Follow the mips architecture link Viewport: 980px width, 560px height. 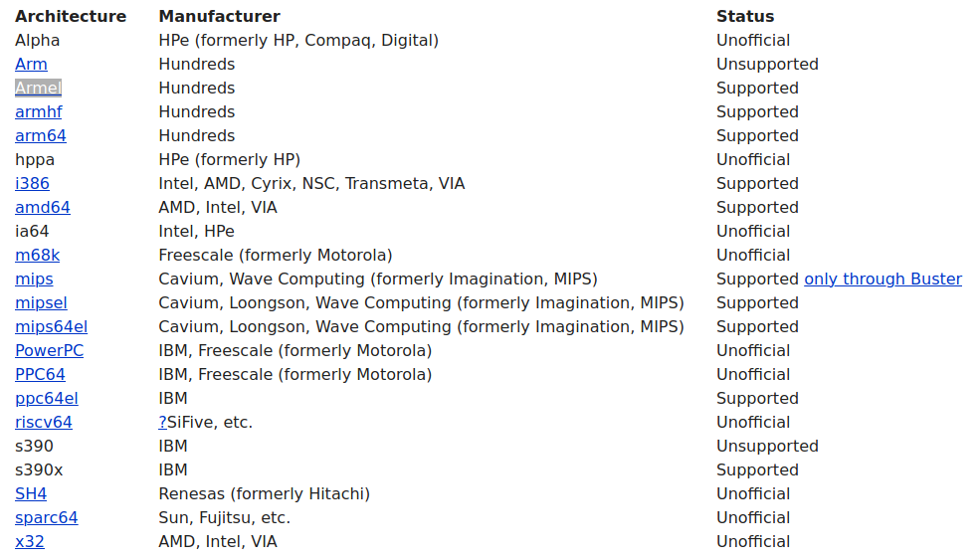coord(34,280)
